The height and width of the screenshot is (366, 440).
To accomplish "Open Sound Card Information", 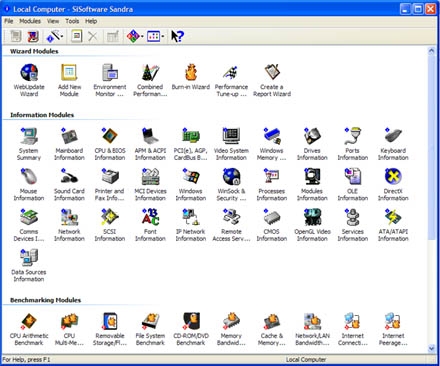I will (69, 184).
